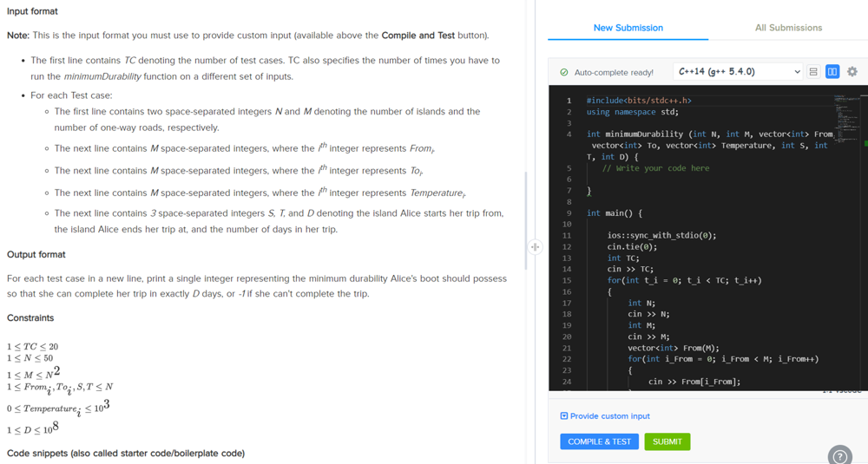Click the problem statement vertical scrollbar
The height and width of the screenshot is (464, 868).
coord(525,220)
